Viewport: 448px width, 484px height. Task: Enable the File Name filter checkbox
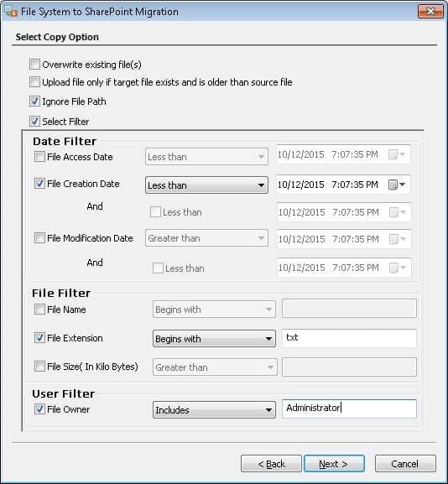[39, 309]
